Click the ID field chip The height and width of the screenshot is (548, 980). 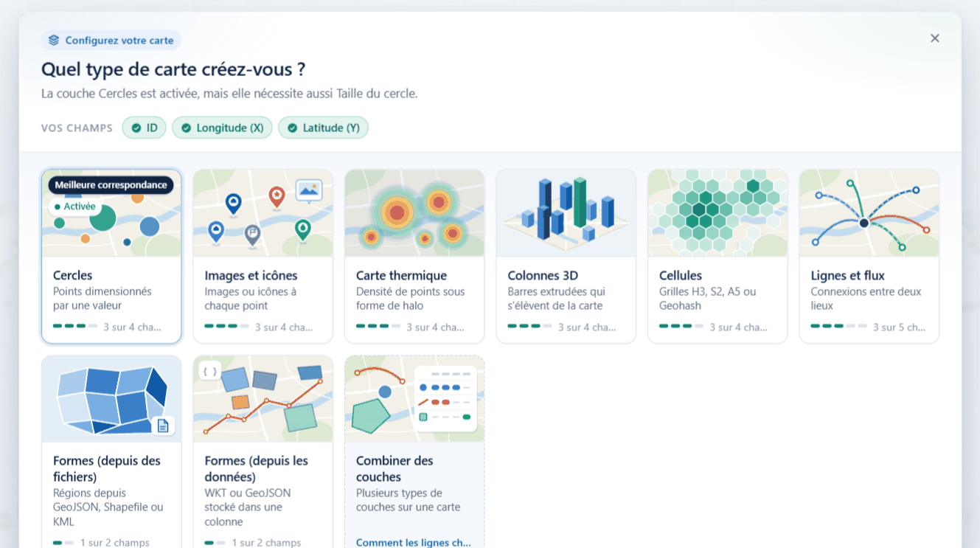[x=145, y=128]
